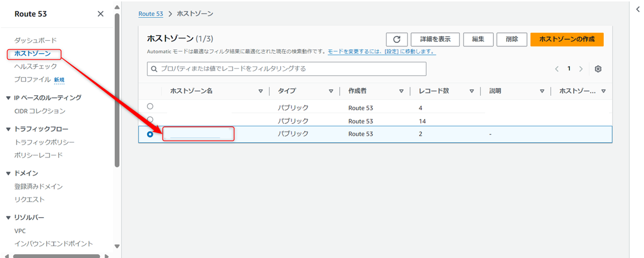Image resolution: width=644 pixels, height=258 pixels.
Task: Open ヘルスチェック in sidebar
Action: (35, 67)
